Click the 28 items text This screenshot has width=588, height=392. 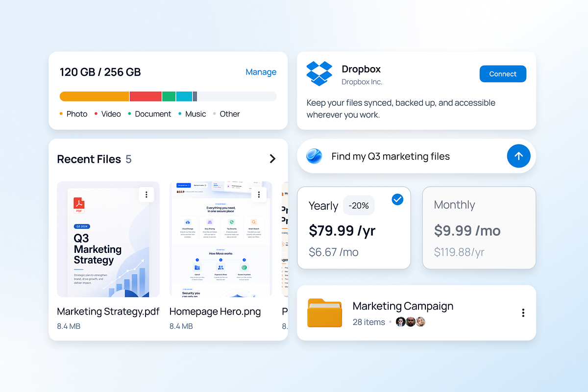point(369,322)
